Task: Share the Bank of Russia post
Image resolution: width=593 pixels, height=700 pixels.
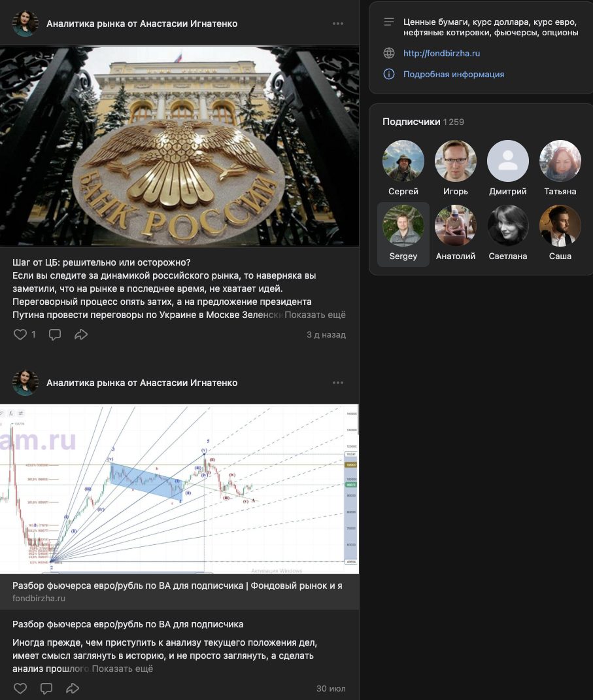Action: coord(81,334)
